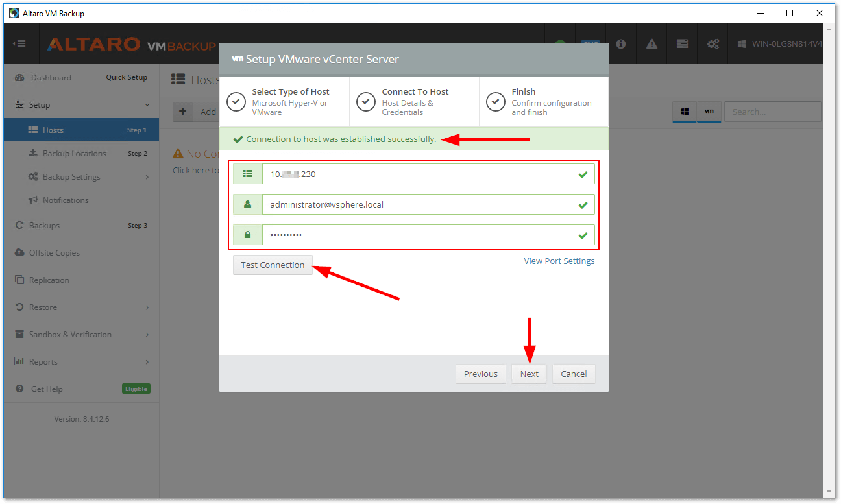841x504 pixels.
Task: Click Next in the setup wizard
Action: [530, 374]
